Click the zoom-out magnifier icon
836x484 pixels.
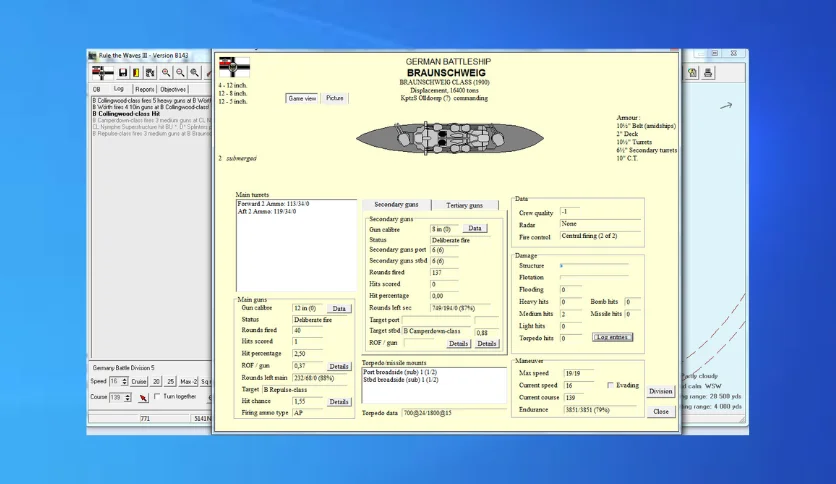tap(180, 72)
